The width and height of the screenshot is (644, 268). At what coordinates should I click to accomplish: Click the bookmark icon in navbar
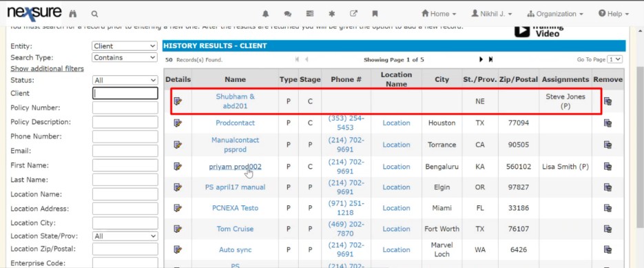375,14
